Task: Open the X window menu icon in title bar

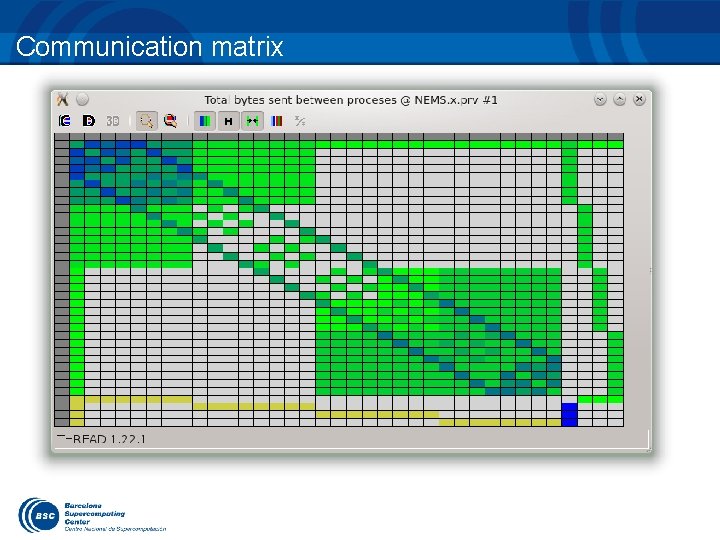Action: (x=62, y=99)
